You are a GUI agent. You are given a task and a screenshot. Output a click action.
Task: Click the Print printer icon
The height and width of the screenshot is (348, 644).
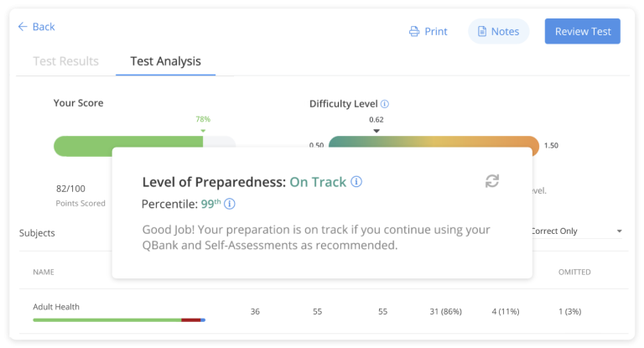(414, 32)
